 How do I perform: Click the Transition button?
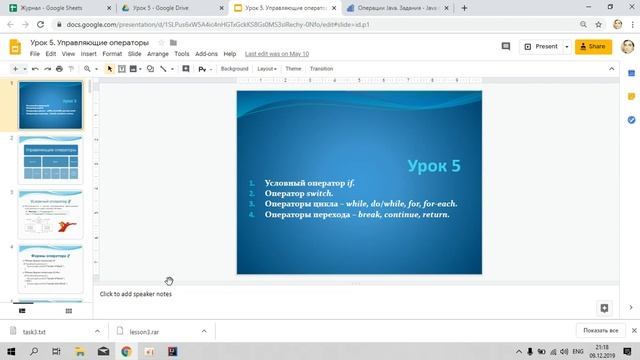[321, 69]
